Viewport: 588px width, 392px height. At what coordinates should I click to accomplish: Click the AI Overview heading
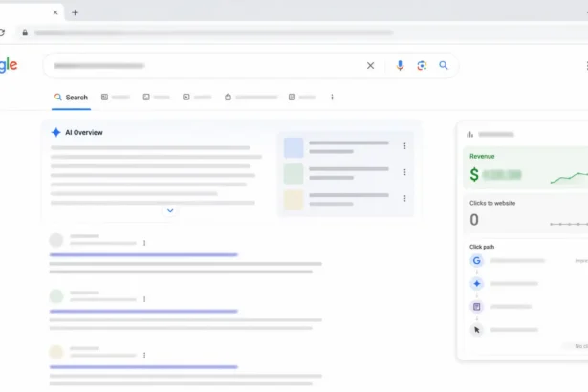point(84,132)
